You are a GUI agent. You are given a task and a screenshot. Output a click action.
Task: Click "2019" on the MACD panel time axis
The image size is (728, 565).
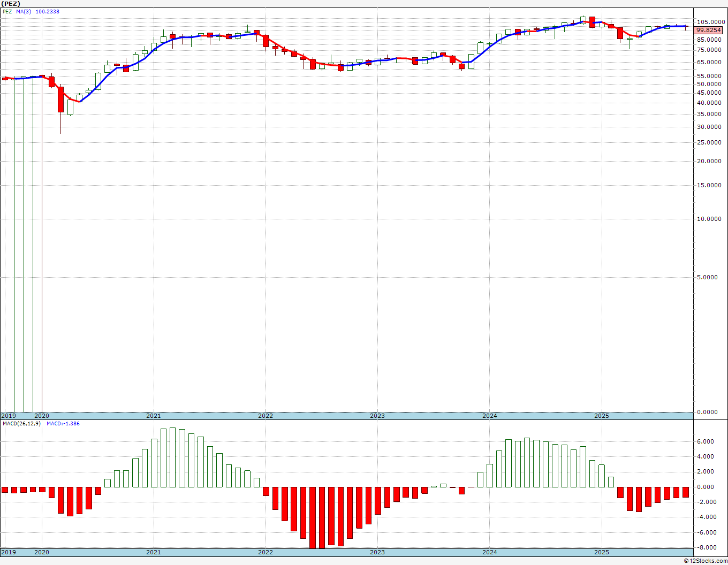[8, 552]
